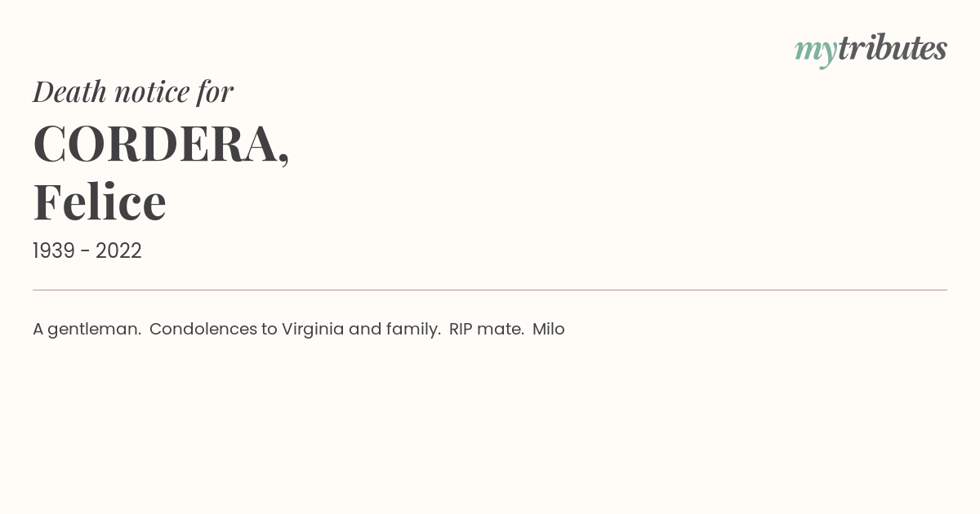980x514 pixels.
Task: Click the death year 2022
Action: [x=118, y=251]
